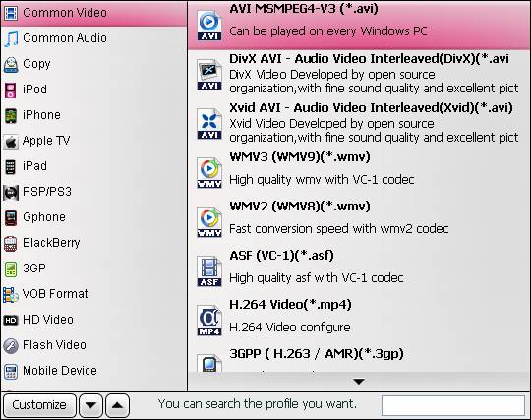
Task: Select Xvid AVI Audio Video Interleaved profile
Action: coord(359,124)
